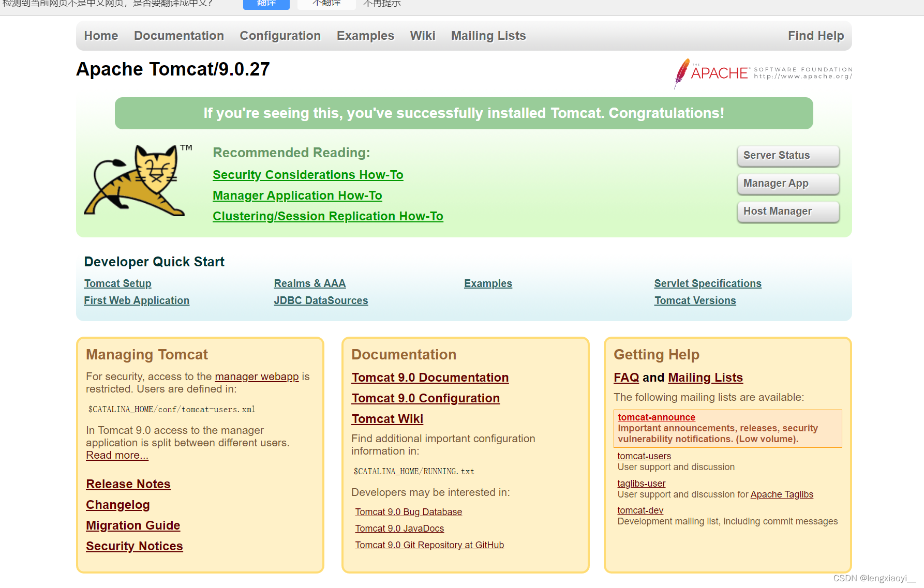Open the Servlet Specifications link
Image resolution: width=924 pixels, height=588 pixels.
coord(708,283)
